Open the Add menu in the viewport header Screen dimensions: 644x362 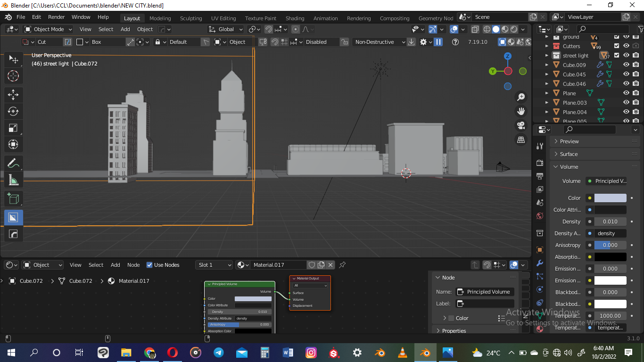click(125, 29)
